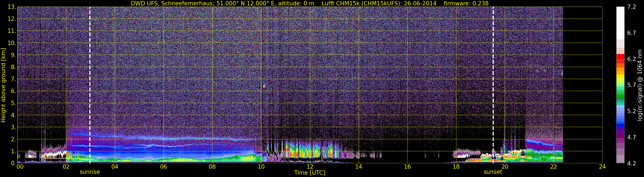Click the 08 tick label on time axis
644x177 pixels.
212,167
